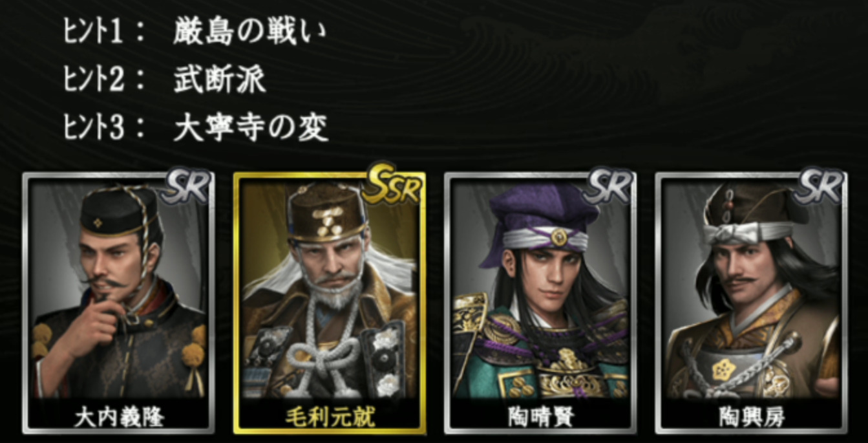Tap the 陶晴賢 name label
868x443 pixels.
coord(542,416)
